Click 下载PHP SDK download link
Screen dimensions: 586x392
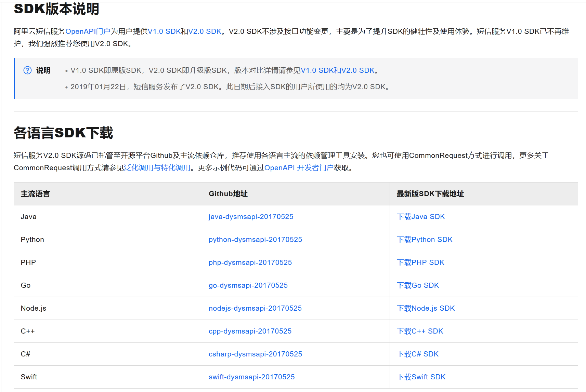(x=420, y=262)
